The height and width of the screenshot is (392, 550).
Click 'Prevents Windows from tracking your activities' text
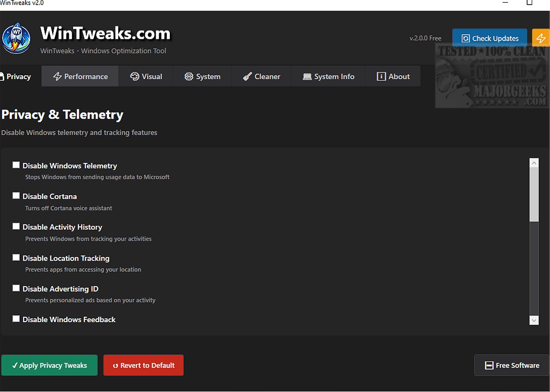tap(88, 239)
